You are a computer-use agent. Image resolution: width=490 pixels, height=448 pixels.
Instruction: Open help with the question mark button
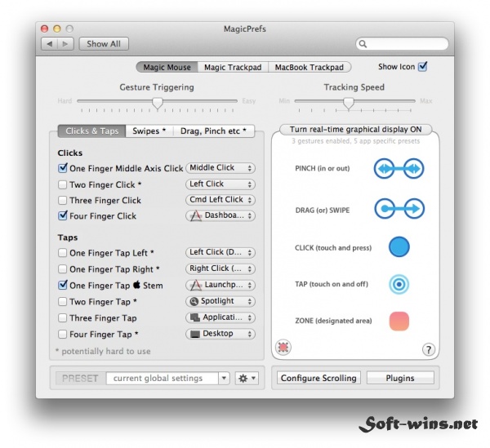429,349
